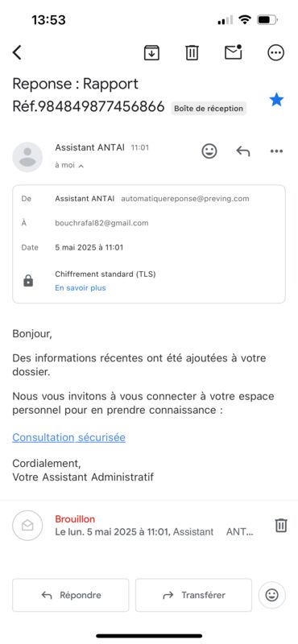Collapse recipient details via "à moi" chevron
This screenshot has height=644, width=298.
[69, 165]
